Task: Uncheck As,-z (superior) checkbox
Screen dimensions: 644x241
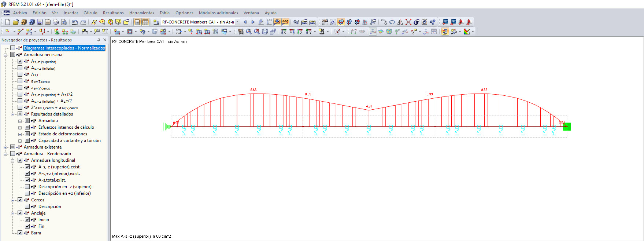Action: [x=20, y=61]
